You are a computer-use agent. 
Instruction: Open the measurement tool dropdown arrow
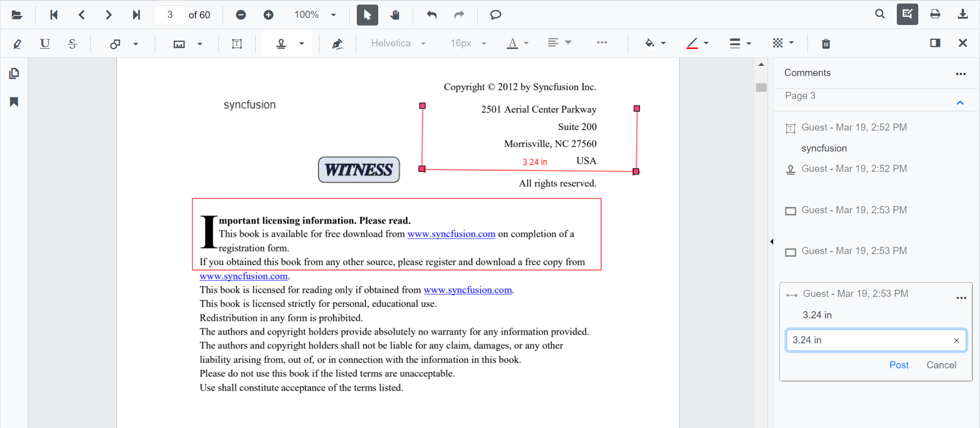click(x=200, y=44)
